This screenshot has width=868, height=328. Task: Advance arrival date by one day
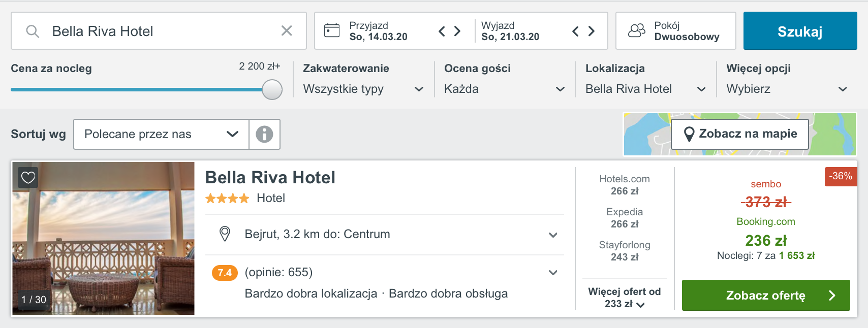(x=457, y=31)
